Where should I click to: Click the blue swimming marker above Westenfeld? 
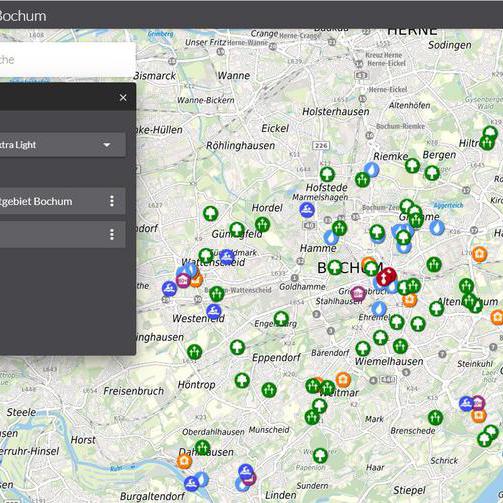click(214, 312)
